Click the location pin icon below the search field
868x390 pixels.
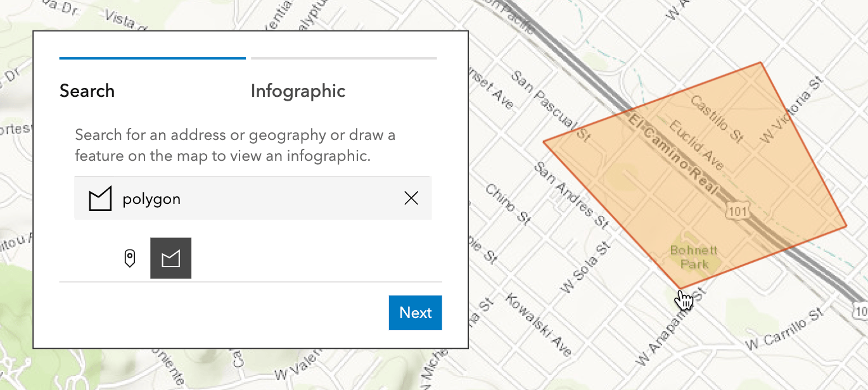130,258
